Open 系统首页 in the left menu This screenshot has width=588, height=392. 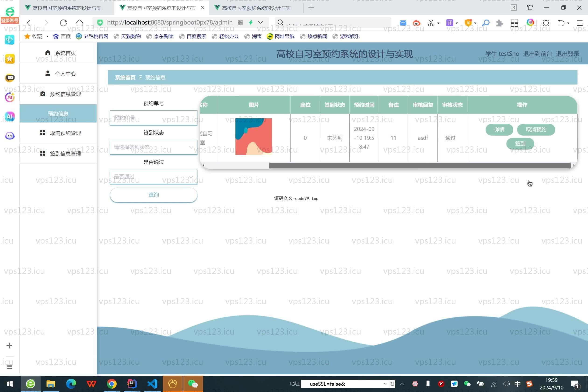(58, 53)
